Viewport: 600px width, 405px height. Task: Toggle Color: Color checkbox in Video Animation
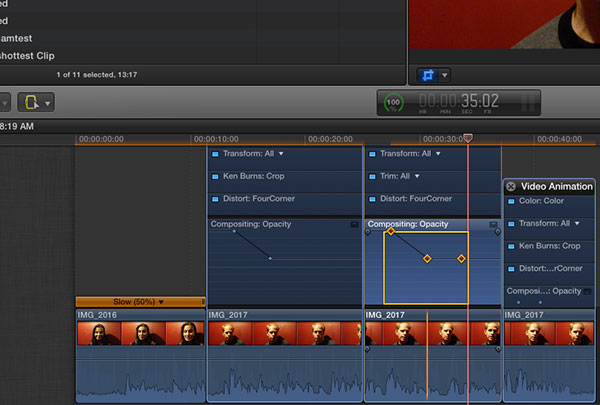(x=511, y=201)
